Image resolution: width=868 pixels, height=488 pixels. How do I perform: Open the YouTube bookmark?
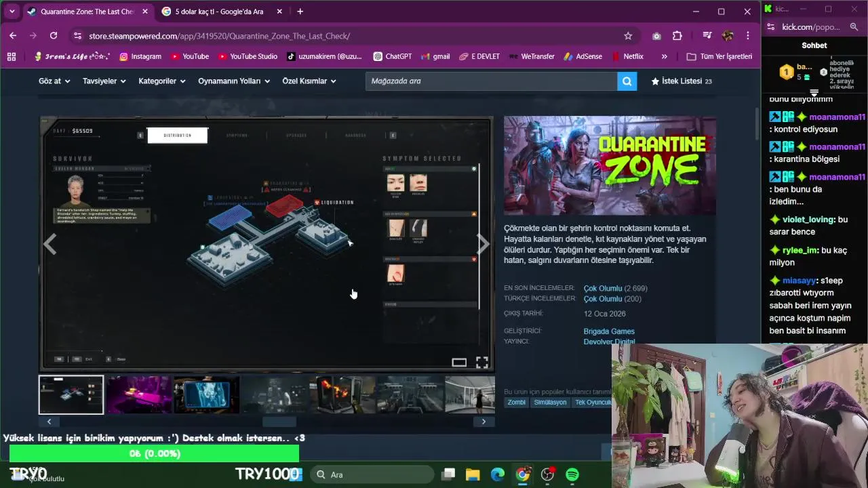(x=190, y=56)
